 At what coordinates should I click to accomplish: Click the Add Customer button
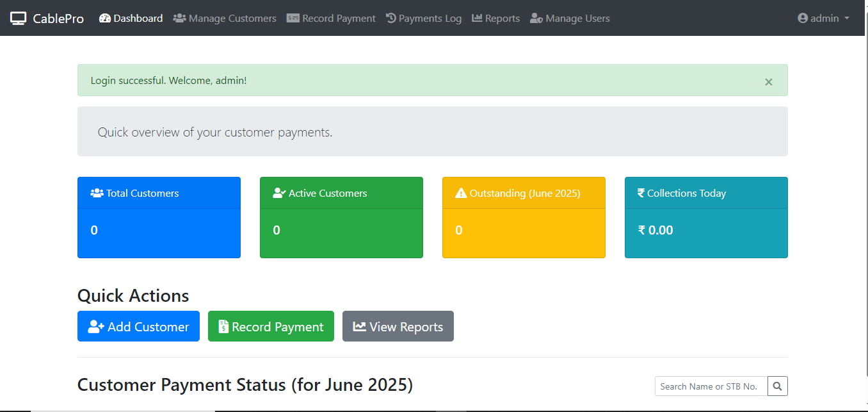pos(138,326)
